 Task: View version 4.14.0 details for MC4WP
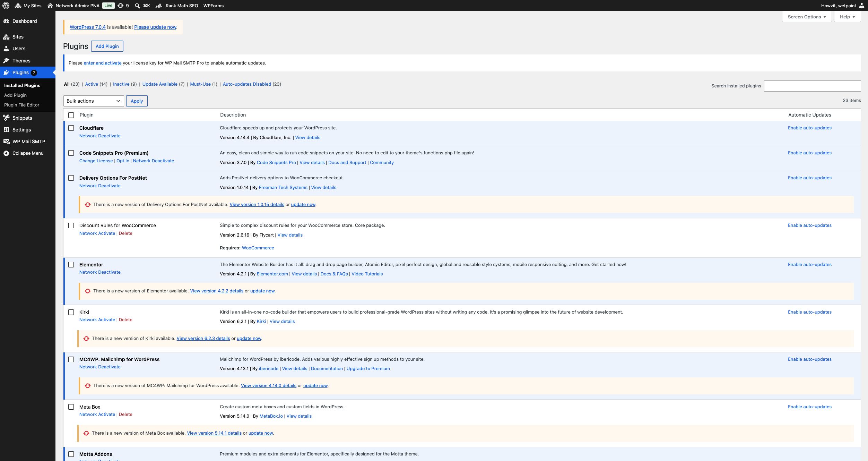(269, 386)
